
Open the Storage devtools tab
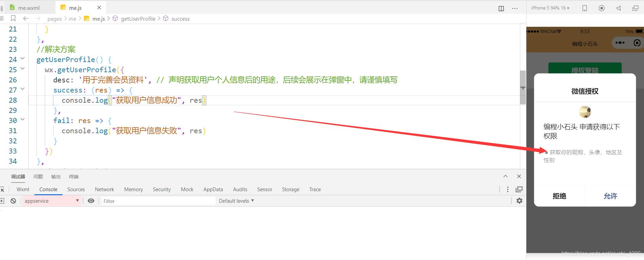pyautogui.click(x=290, y=189)
